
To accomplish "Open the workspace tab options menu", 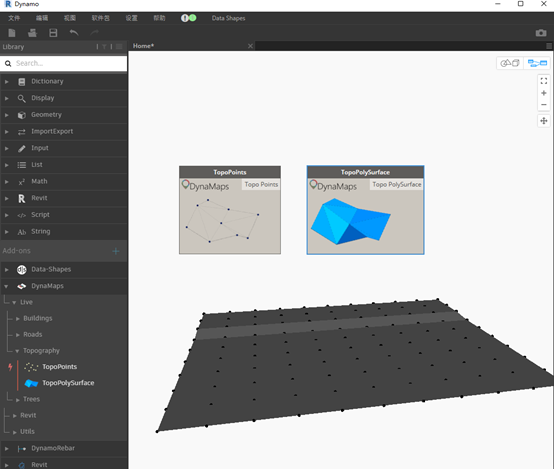I will (549, 46).
